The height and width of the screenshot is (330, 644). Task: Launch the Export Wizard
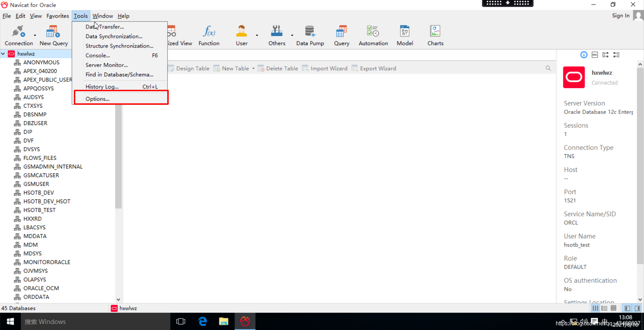tap(374, 68)
